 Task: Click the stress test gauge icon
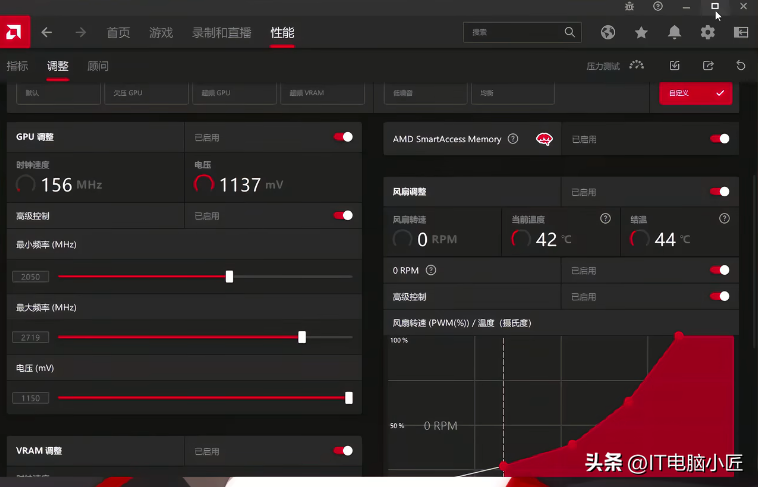coord(637,65)
